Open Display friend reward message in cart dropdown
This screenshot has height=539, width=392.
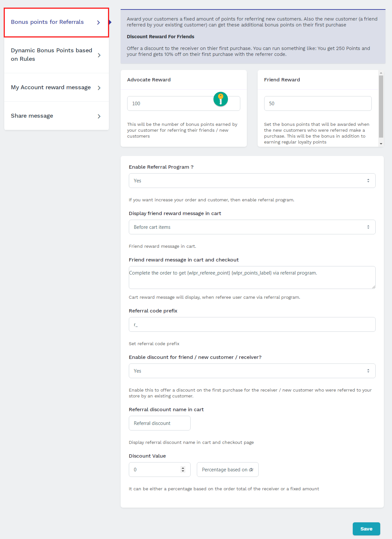[x=252, y=227]
